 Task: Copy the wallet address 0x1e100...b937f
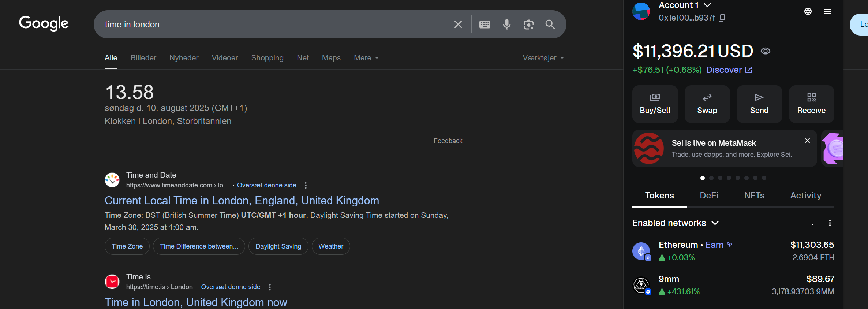point(722,18)
